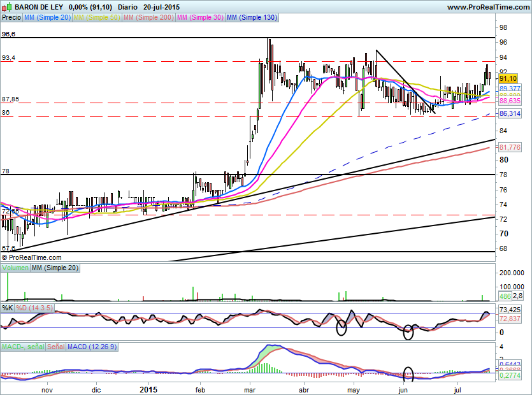Click the feb label on time axis
532x395 pixels.
tap(200, 390)
